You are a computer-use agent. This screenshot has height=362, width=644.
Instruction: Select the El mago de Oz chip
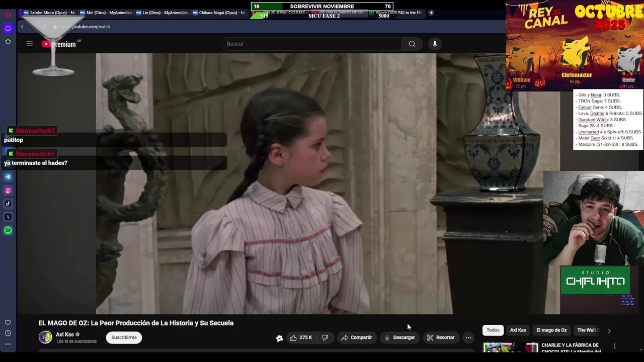551,330
